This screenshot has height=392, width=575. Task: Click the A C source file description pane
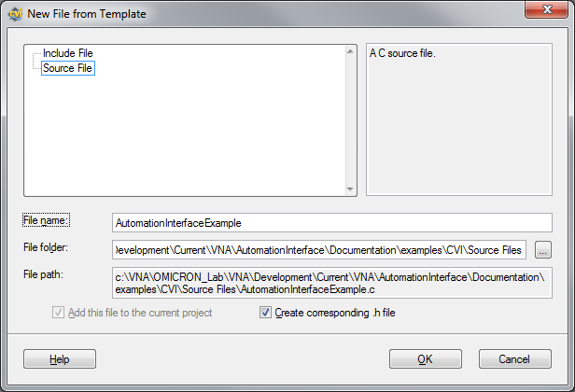459,119
